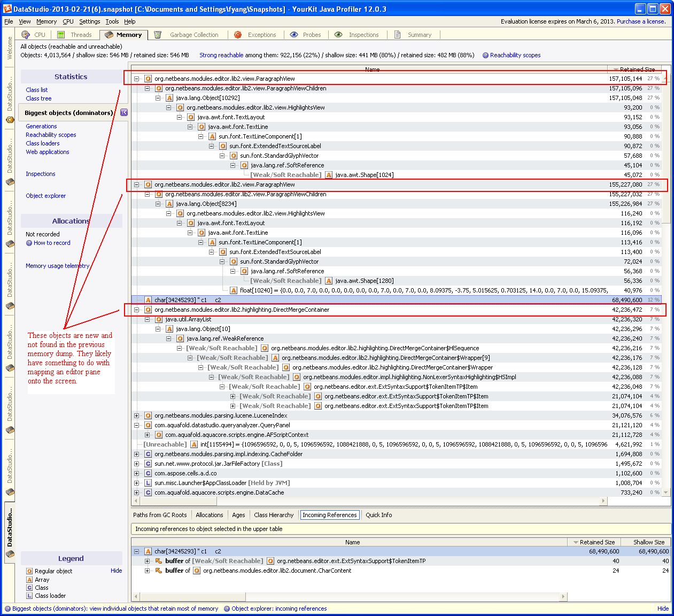The height and width of the screenshot is (616, 674).
Task: Open the Class Hierarchy tab
Action: point(274,515)
